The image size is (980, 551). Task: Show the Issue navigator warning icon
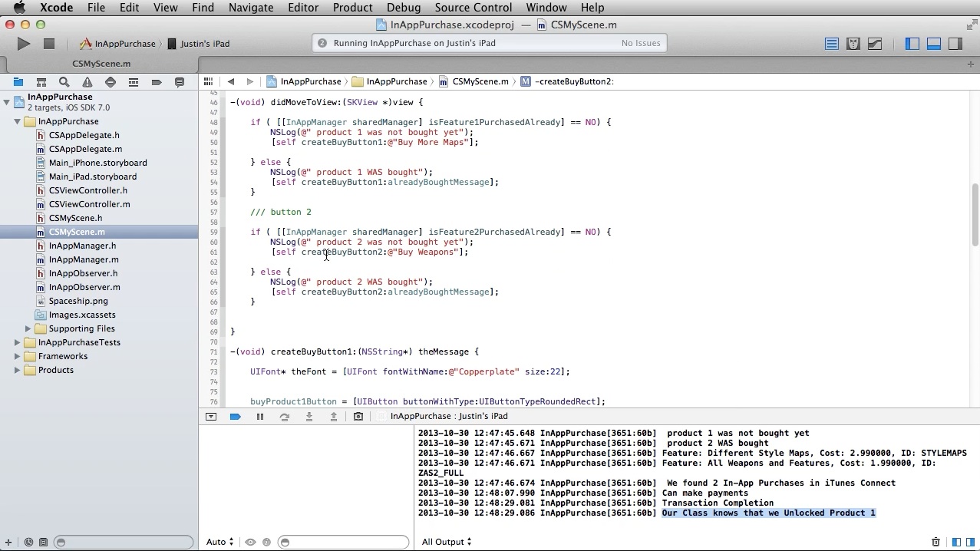pyautogui.click(x=87, y=82)
